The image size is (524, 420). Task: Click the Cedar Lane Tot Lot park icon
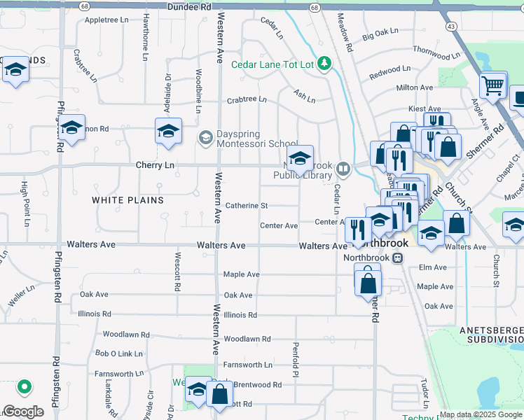point(324,64)
